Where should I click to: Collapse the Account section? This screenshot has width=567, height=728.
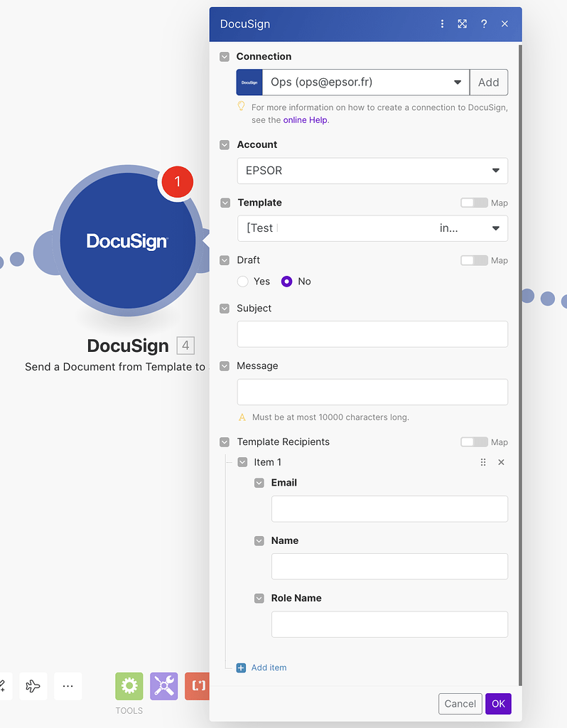[225, 145]
